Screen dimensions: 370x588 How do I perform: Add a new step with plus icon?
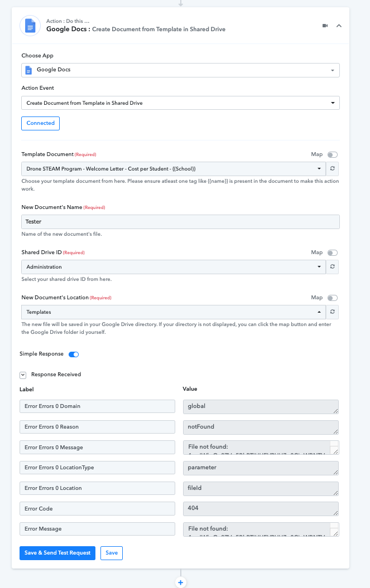tap(181, 582)
